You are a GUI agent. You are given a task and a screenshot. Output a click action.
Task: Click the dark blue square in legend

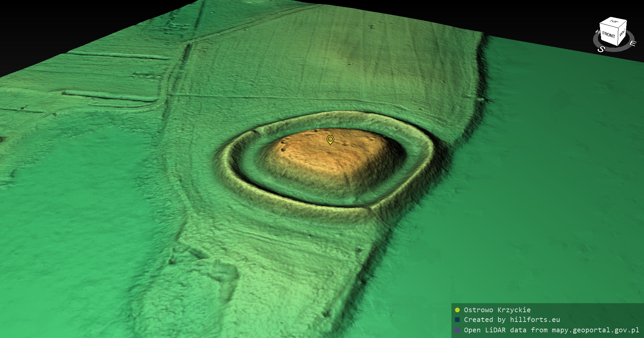(457, 320)
